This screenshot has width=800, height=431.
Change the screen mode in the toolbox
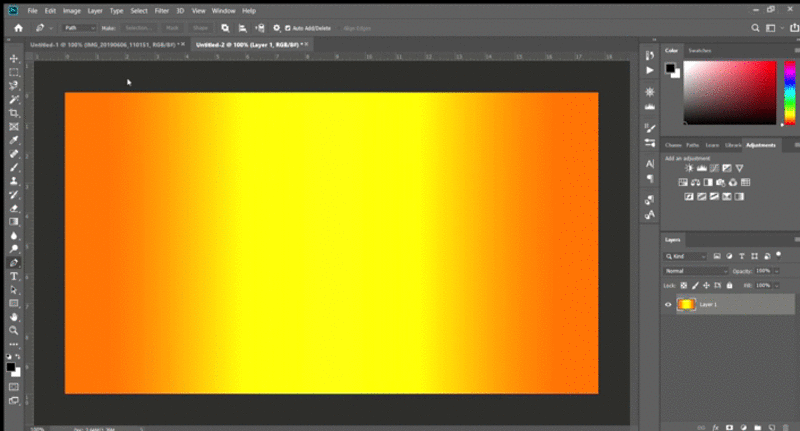pos(14,400)
